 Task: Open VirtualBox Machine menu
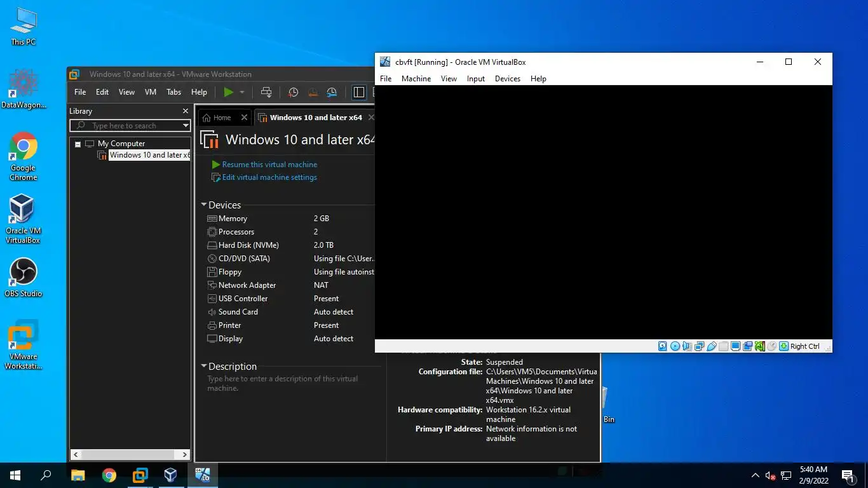coord(416,79)
